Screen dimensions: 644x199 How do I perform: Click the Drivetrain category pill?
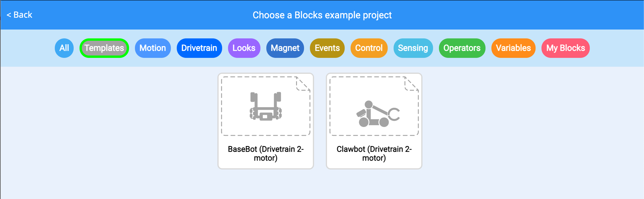(199, 48)
